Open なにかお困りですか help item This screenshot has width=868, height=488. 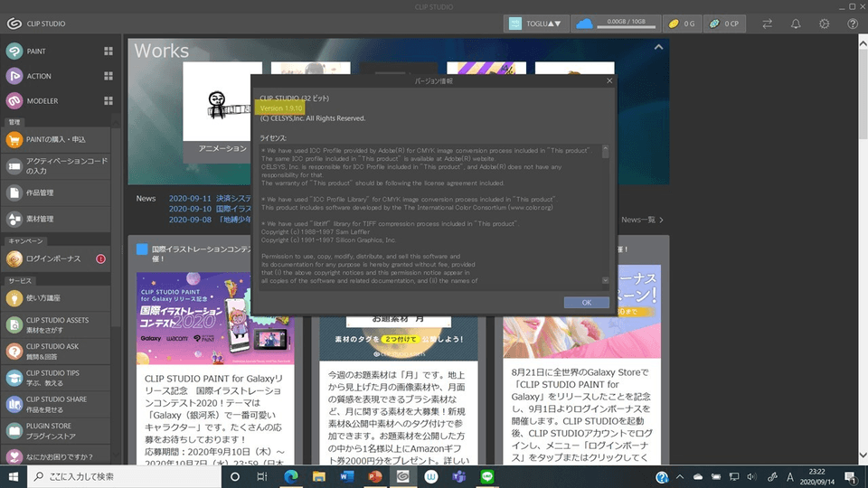[56, 455]
